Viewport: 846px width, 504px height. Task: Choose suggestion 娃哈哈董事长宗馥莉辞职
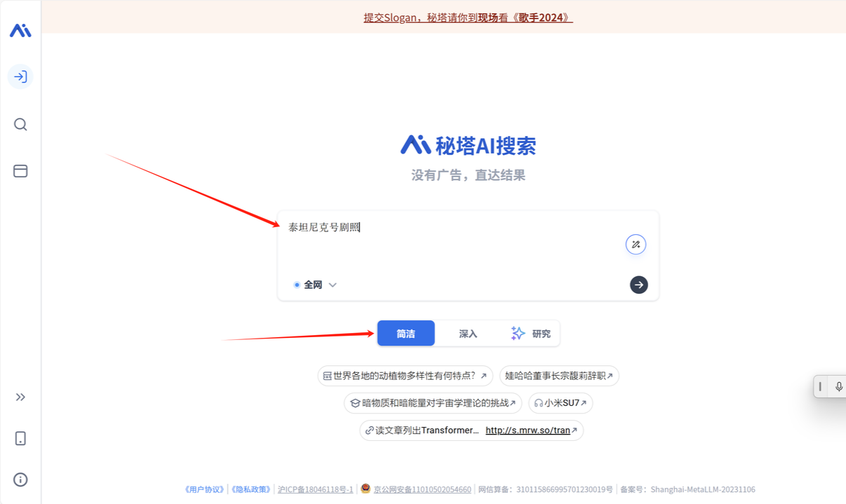point(559,376)
